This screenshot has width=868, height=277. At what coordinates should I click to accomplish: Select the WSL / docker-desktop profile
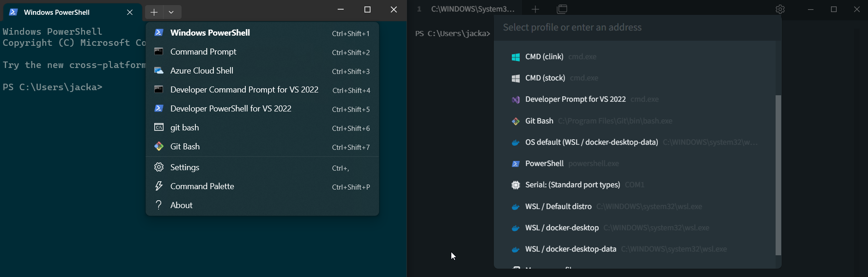tap(635, 228)
